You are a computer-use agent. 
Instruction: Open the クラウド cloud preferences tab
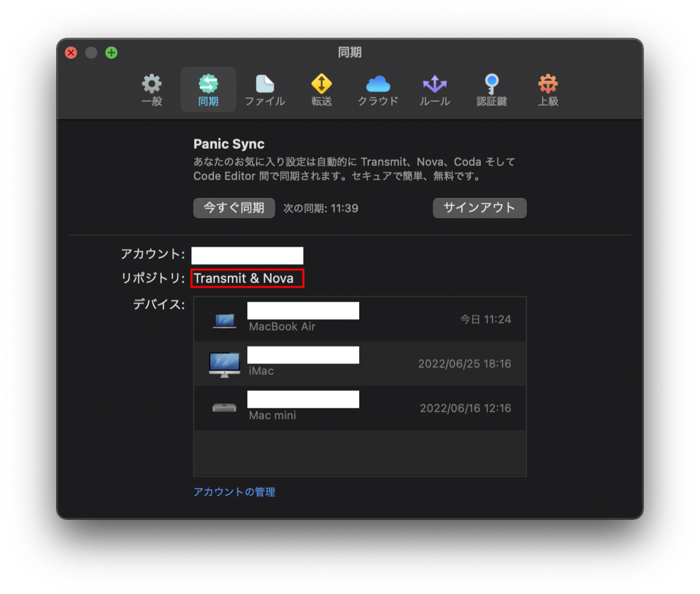(x=378, y=90)
